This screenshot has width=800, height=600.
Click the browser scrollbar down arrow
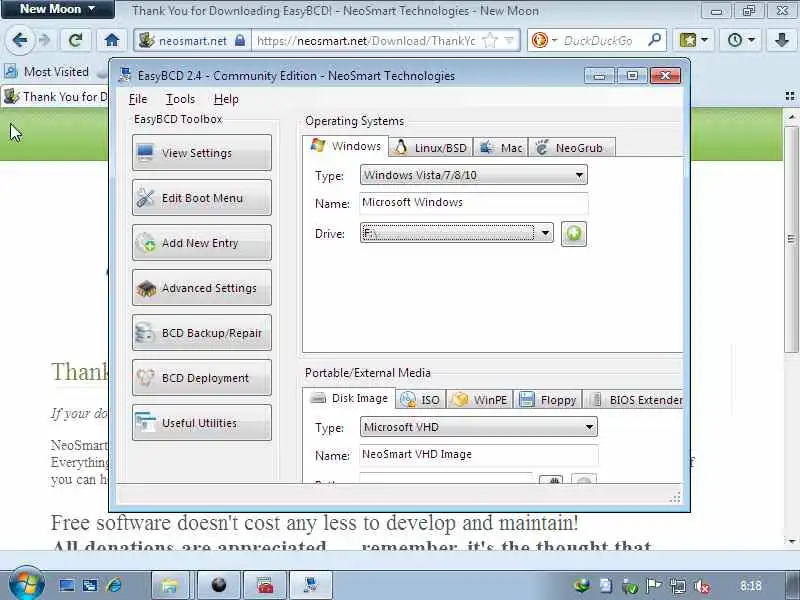791,541
